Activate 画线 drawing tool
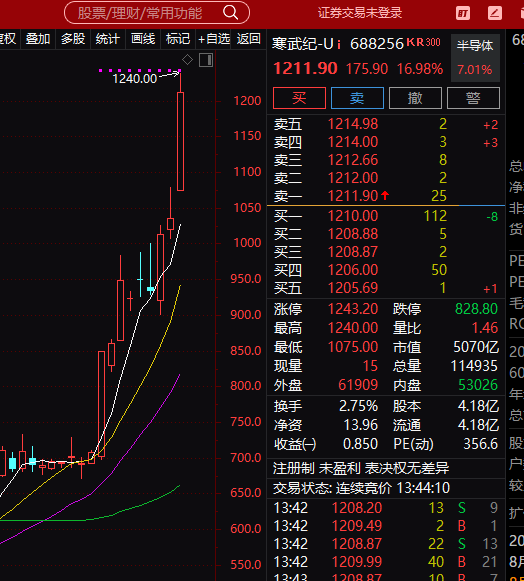This screenshot has width=524, height=581. coord(143,39)
